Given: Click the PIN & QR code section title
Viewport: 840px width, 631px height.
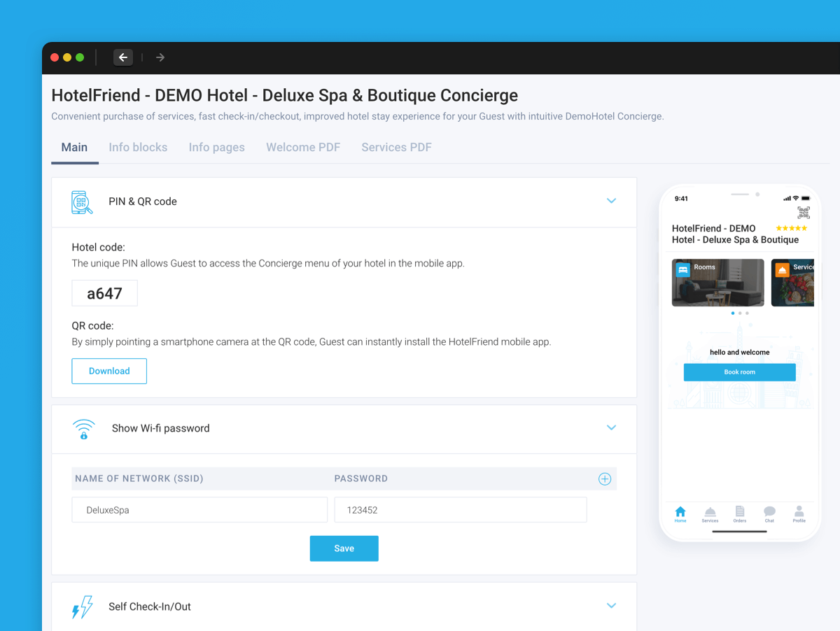Looking at the screenshot, I should pos(143,201).
